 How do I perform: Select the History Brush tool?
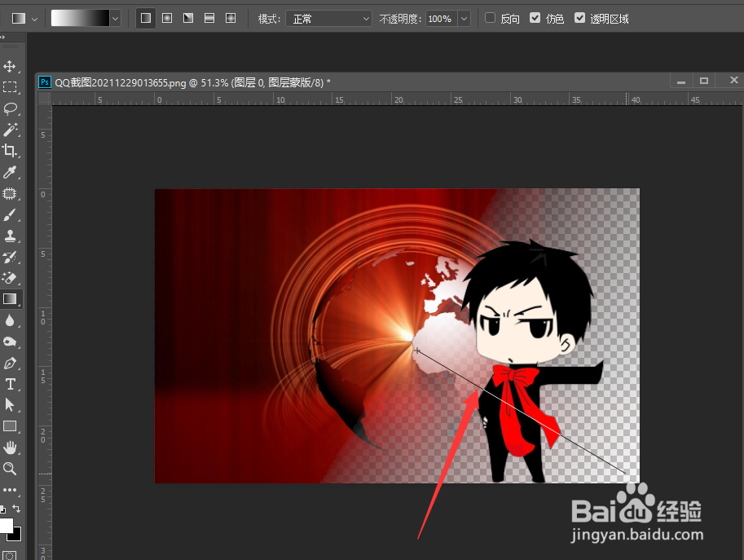[x=10, y=258]
